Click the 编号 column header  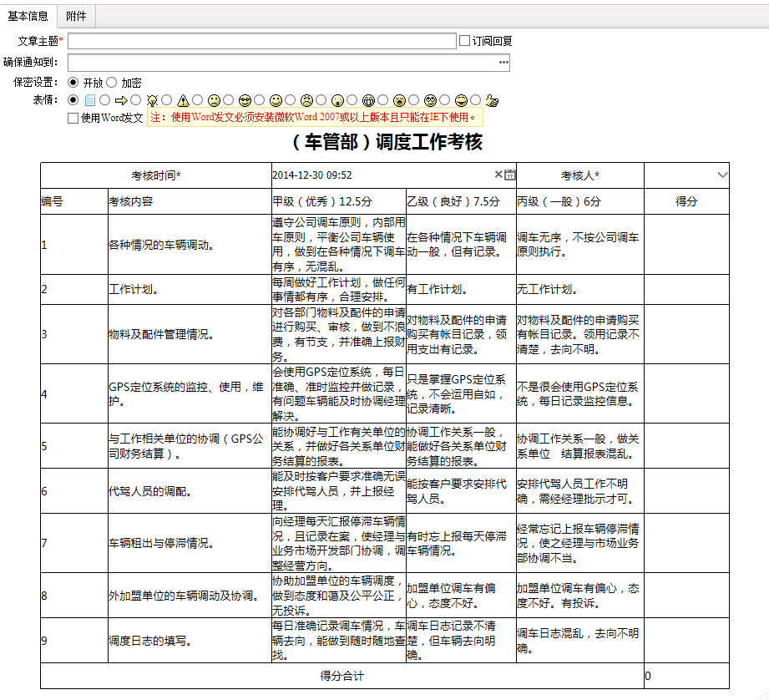[74, 201]
